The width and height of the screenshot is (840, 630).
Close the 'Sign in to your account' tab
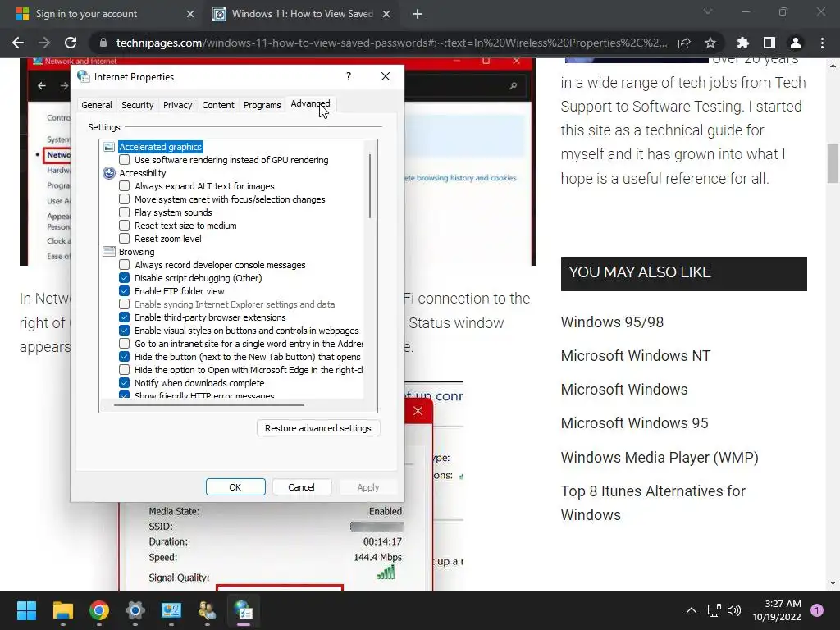coord(190,14)
